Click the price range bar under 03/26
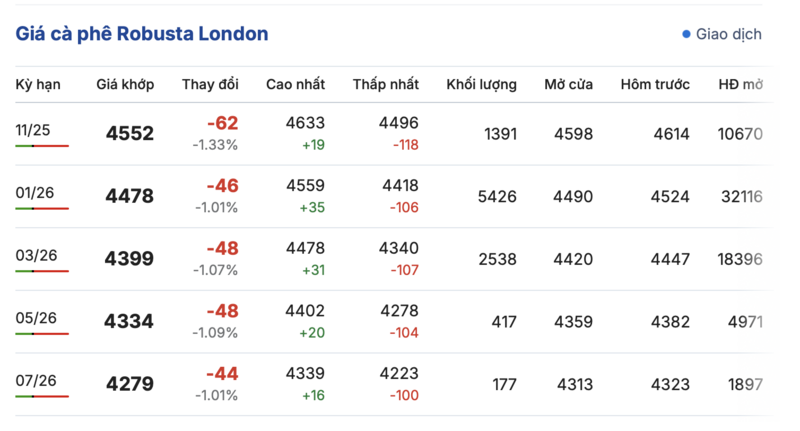Image resolution: width=800 pixels, height=431 pixels. pyautogui.click(x=42, y=271)
